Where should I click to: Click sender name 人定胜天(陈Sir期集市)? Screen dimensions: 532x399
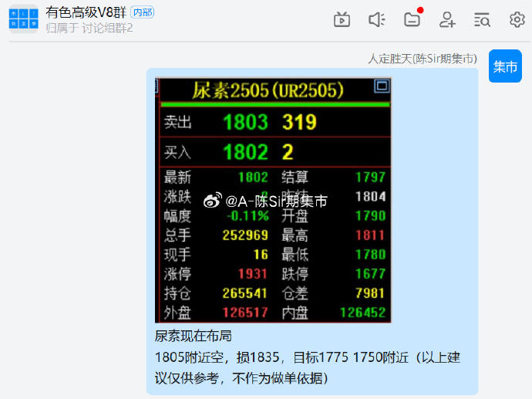point(423,59)
